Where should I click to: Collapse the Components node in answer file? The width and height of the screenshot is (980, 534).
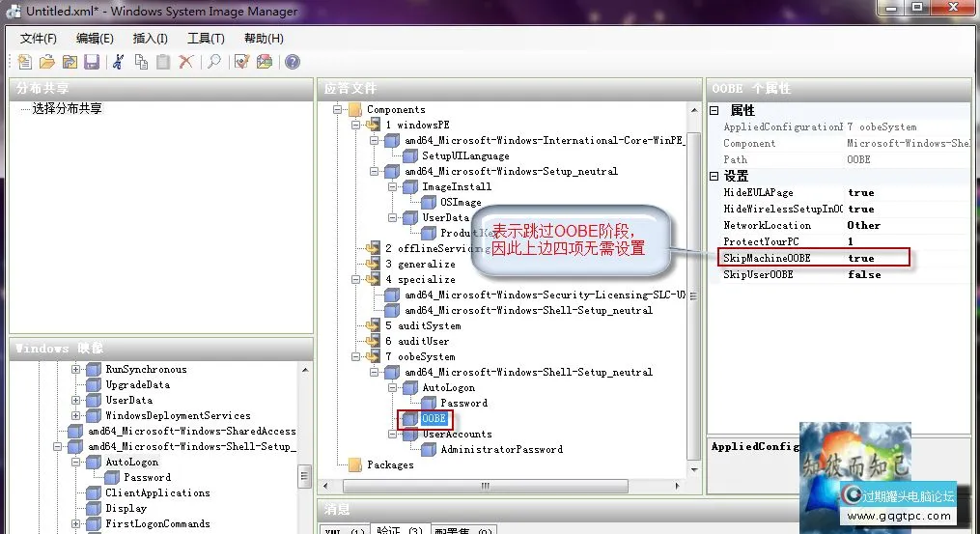point(338,109)
